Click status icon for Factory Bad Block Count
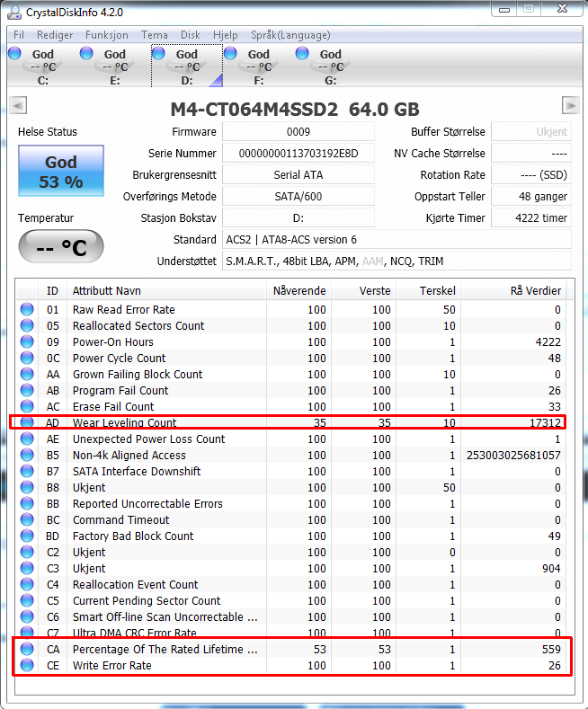 click(27, 536)
